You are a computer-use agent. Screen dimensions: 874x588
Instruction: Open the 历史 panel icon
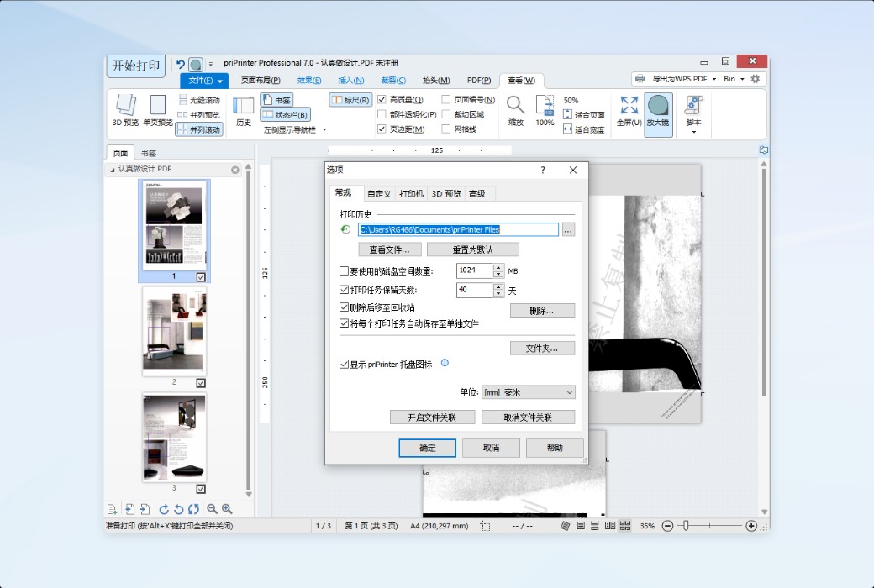coord(244,112)
